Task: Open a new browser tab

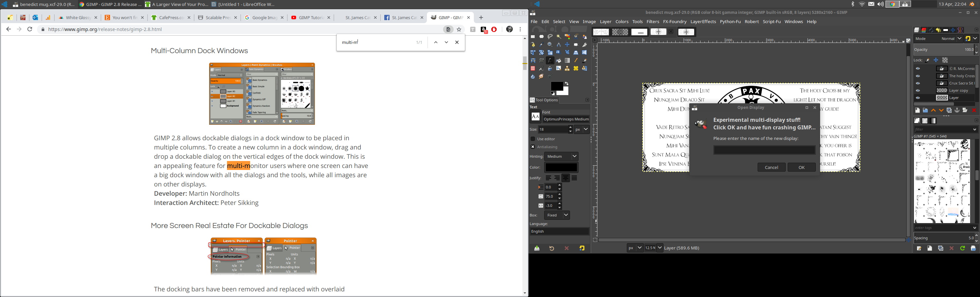Action: point(481,18)
